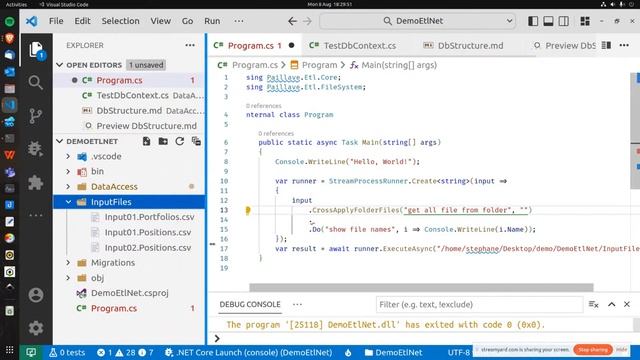Click DemoEtlNet project in status bar
640x360 pixels.
[393, 352]
